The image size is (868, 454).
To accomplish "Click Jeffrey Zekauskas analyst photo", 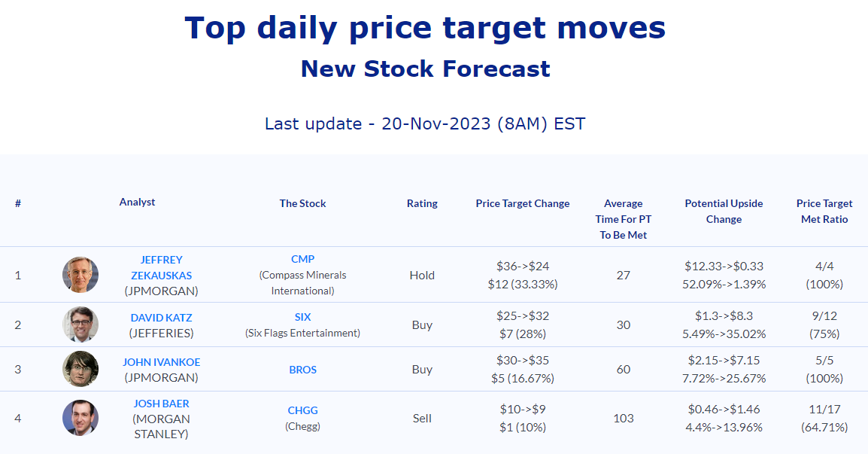I will (80, 274).
